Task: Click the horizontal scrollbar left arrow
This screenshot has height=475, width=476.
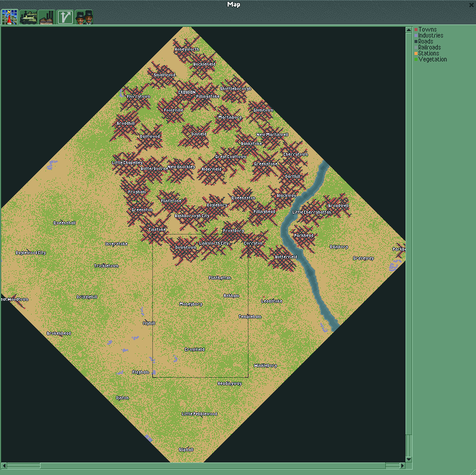Action: point(4,465)
